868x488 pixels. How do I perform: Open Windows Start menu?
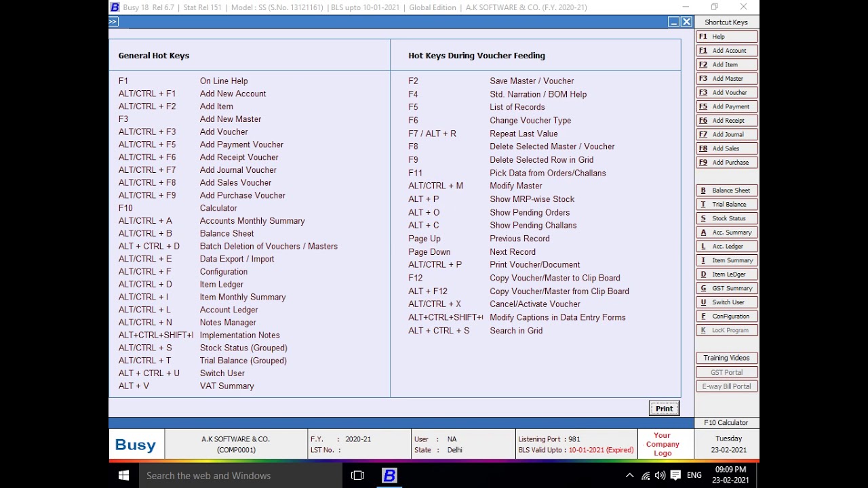123,476
